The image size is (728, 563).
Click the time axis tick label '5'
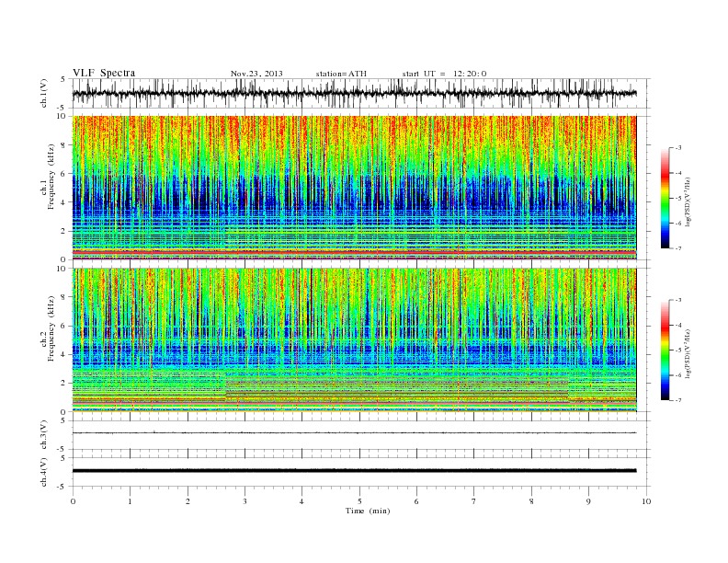(359, 501)
